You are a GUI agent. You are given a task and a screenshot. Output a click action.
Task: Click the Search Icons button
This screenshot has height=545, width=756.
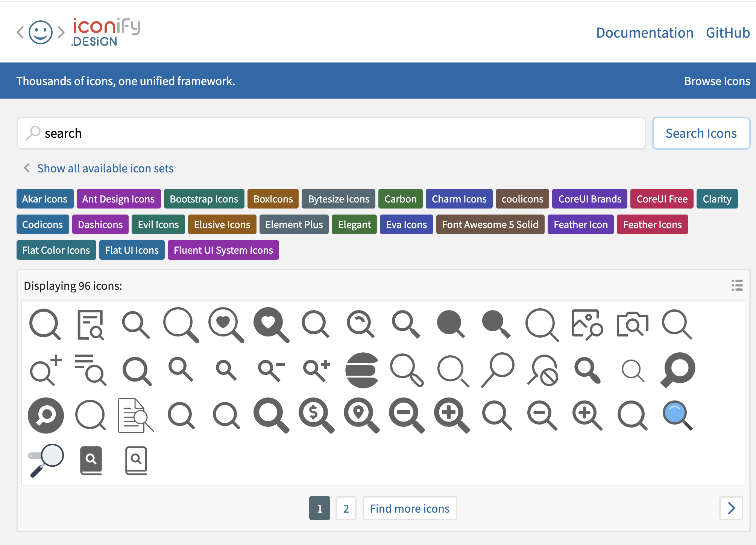click(701, 133)
